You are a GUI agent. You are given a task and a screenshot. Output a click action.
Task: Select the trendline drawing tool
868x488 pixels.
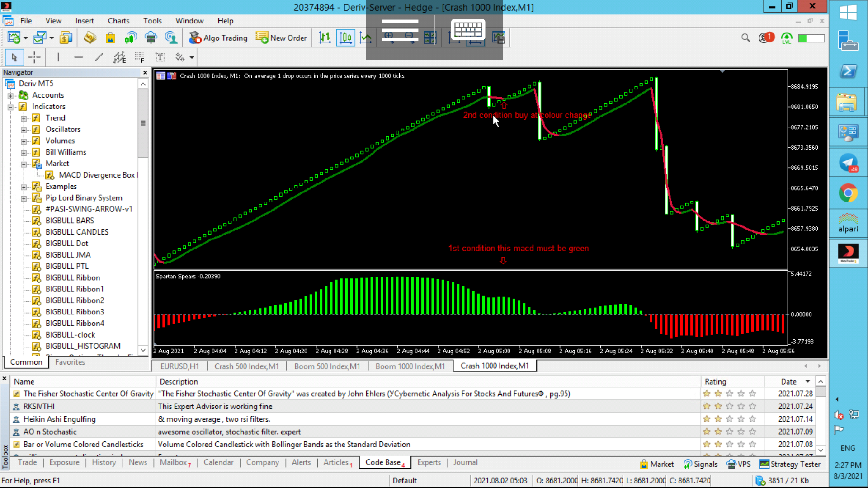(99, 57)
